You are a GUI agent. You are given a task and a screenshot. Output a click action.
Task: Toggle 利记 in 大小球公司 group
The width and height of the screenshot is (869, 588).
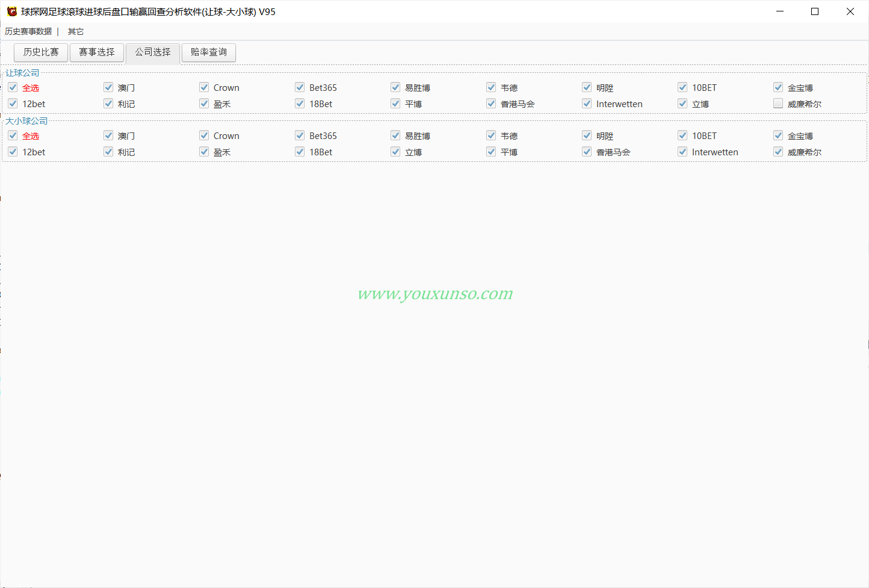coord(108,152)
